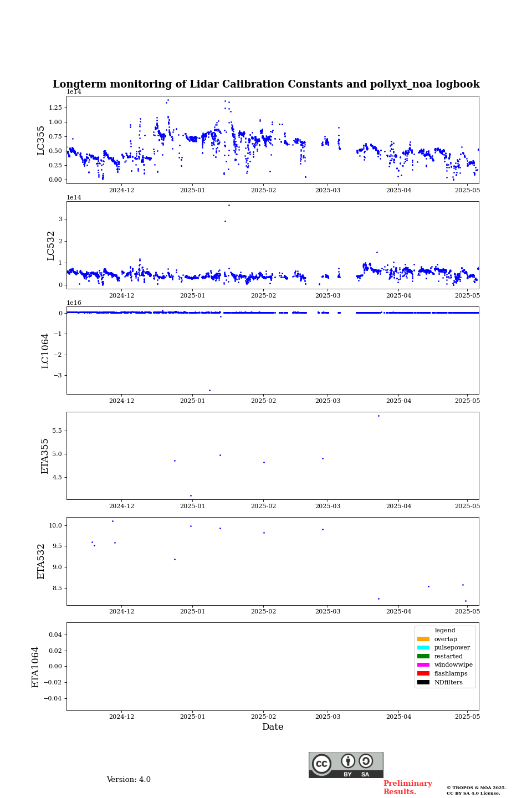
Task: Click the TROPOS & NOA copyright notice
Action: (x=476, y=790)
